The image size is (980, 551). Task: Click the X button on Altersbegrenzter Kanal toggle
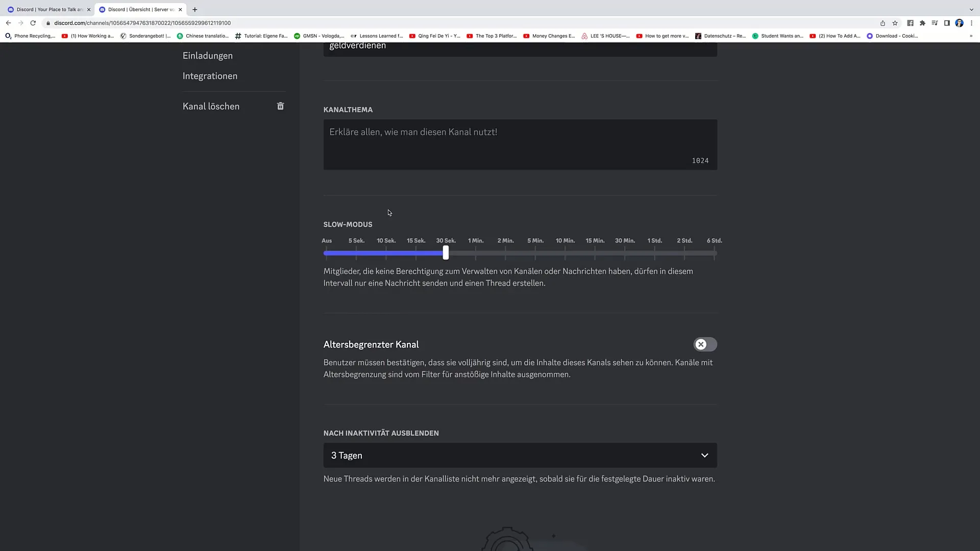(701, 344)
